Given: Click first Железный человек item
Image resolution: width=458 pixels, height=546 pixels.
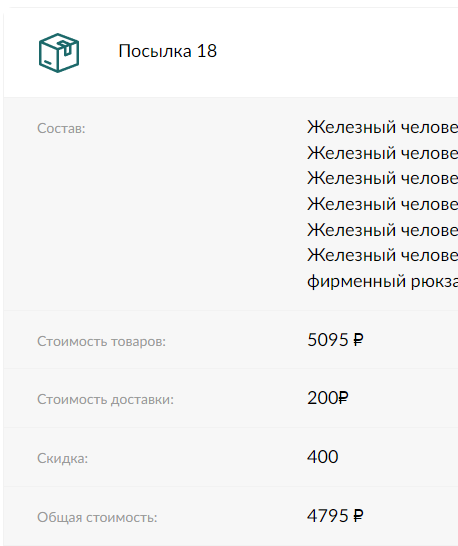Looking at the screenshot, I should click(382, 127).
